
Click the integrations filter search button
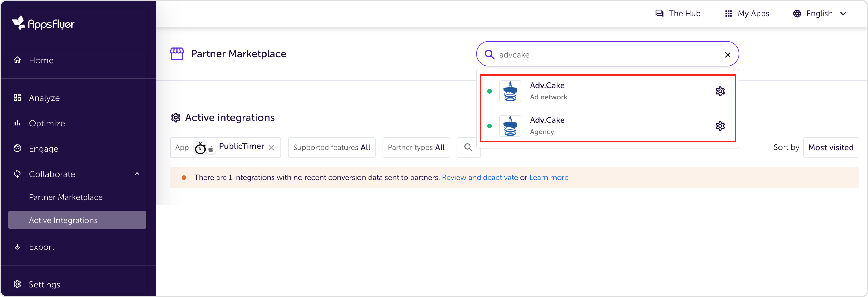click(x=468, y=147)
